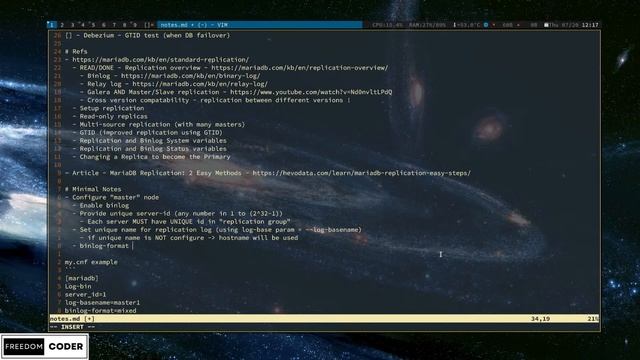Click the 'log-basename=master1' config line
Screen dimensions: 640x360
102,302
